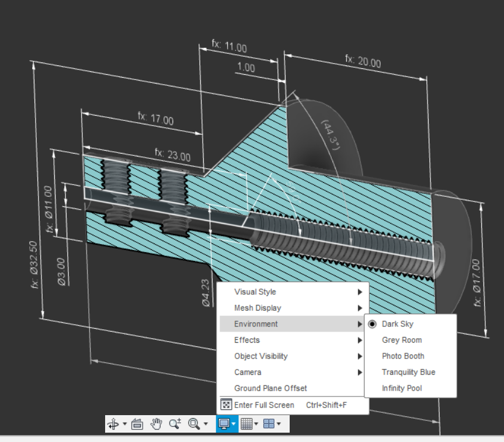Select the fx: Ø17.00 diameter dimension
Image resolution: width=504 pixels, height=442 pixels.
[x=477, y=283]
